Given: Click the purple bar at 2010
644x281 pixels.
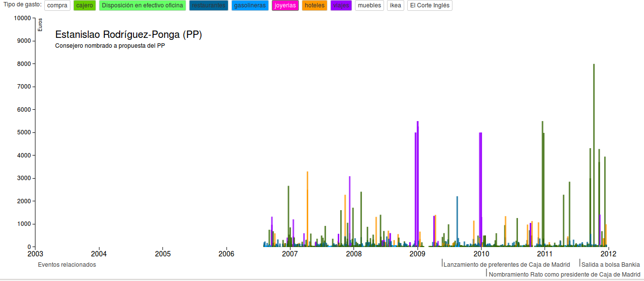Looking at the screenshot, I should pyautogui.click(x=480, y=192).
